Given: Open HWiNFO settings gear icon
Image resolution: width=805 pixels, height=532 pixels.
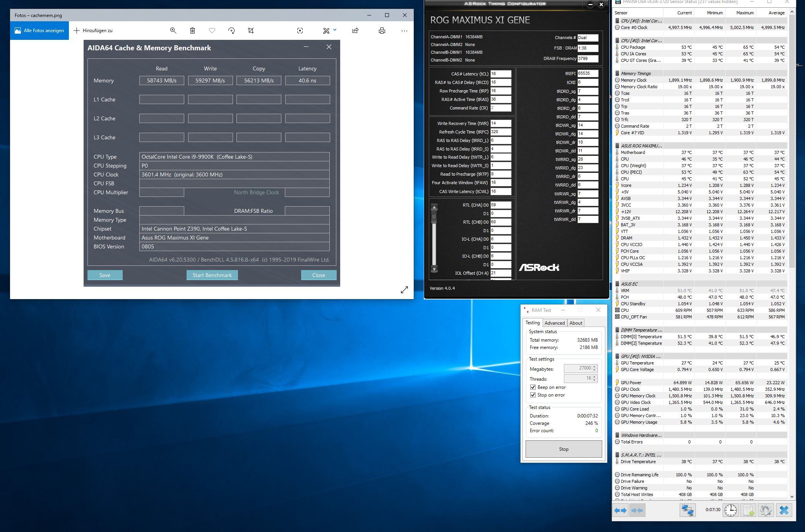Looking at the screenshot, I should coord(766,510).
